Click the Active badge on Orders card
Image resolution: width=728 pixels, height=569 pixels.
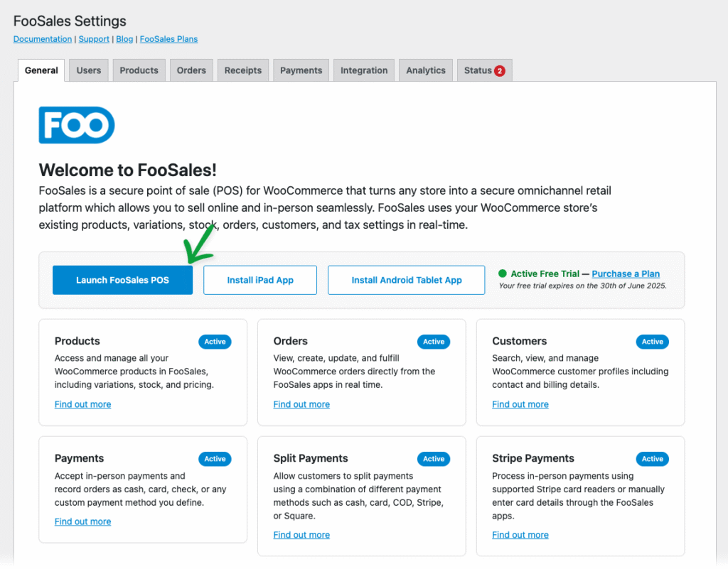point(434,342)
